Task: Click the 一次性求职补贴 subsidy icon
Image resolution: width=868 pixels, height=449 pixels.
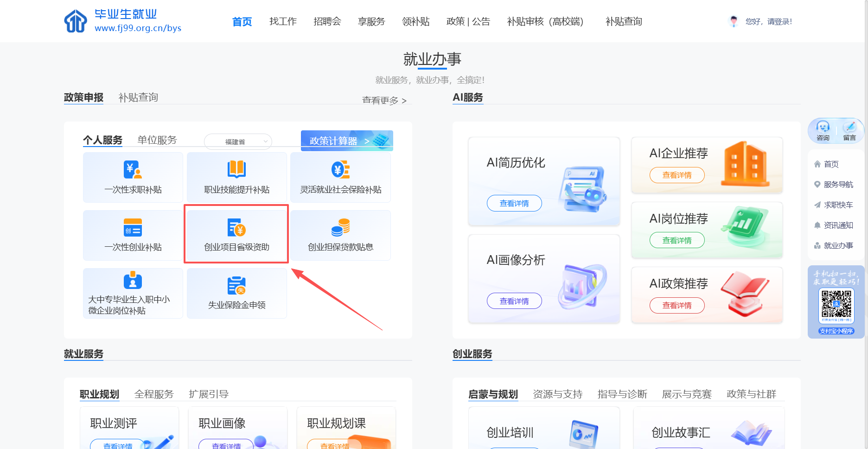Action: (x=133, y=170)
